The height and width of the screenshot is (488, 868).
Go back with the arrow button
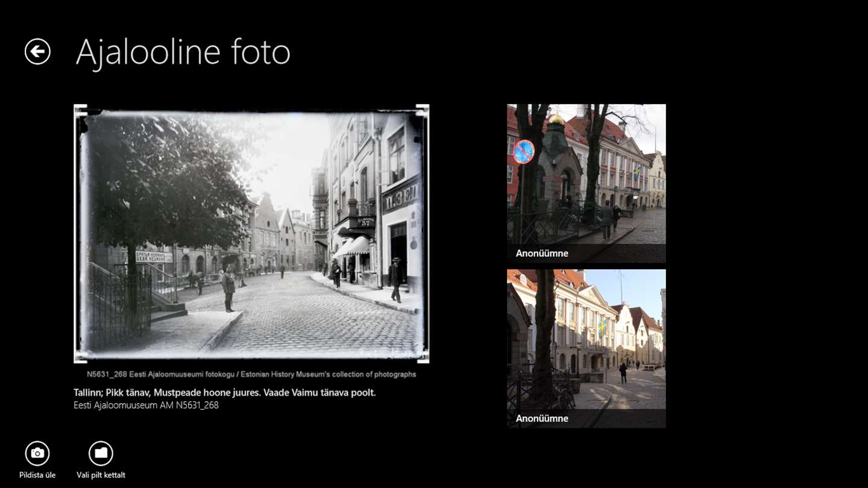coord(37,52)
